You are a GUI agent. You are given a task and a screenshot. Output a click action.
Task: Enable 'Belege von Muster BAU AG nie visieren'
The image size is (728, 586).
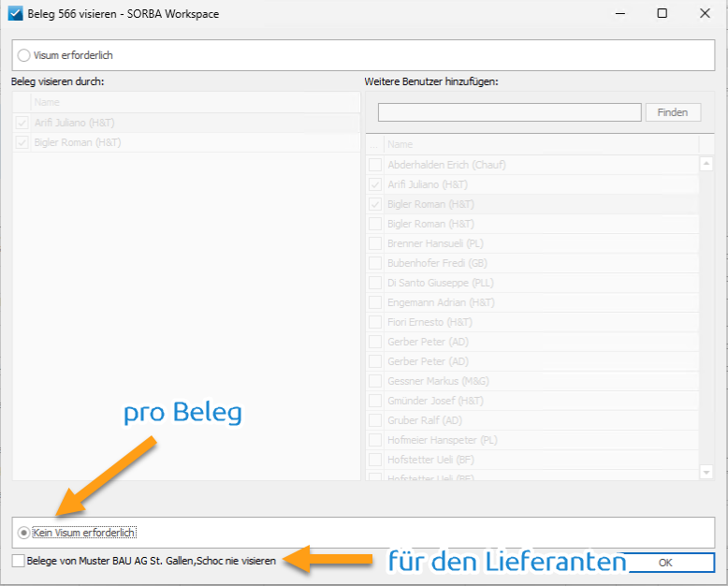18,561
